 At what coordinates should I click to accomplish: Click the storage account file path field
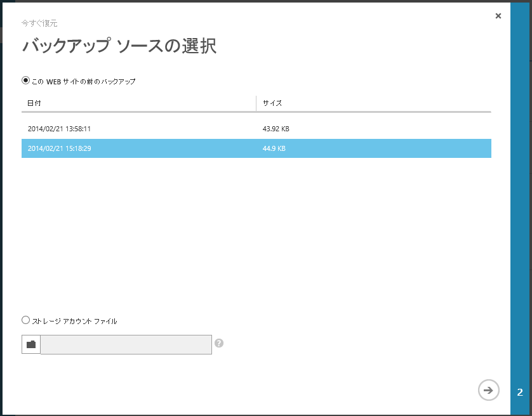[x=126, y=344]
